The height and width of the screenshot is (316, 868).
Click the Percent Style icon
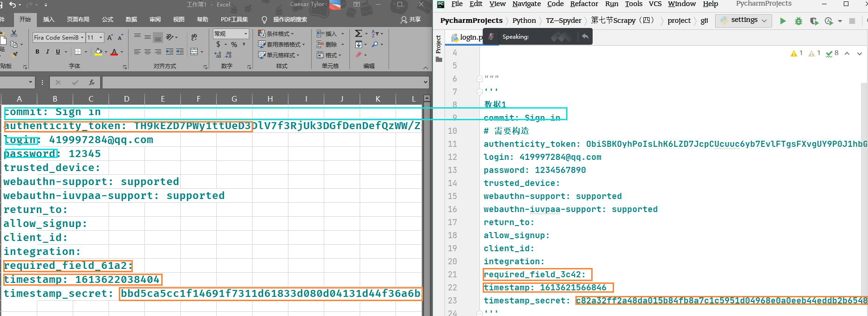pos(234,44)
